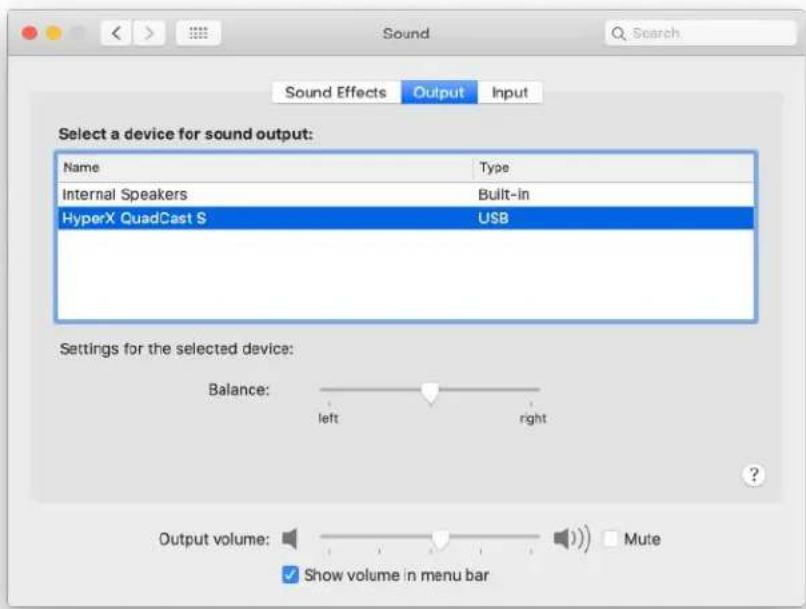Click the Balance slider thumb
This screenshot has width=806, height=609.
(430, 392)
